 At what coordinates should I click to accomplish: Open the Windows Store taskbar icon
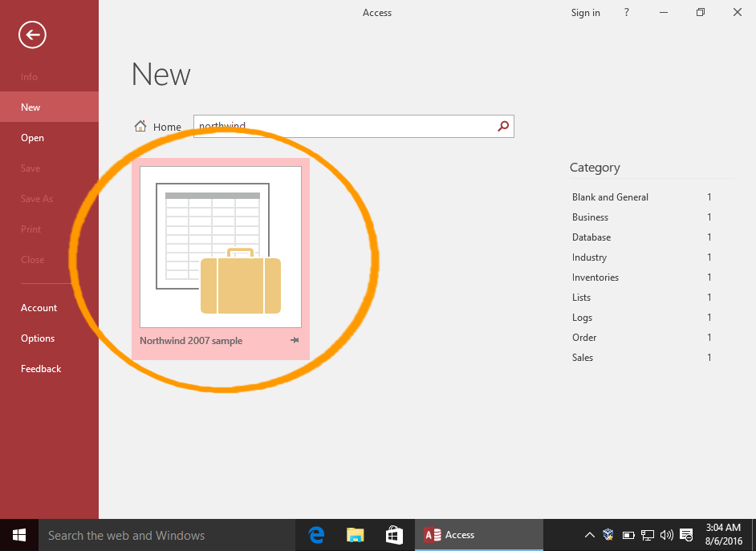394,535
